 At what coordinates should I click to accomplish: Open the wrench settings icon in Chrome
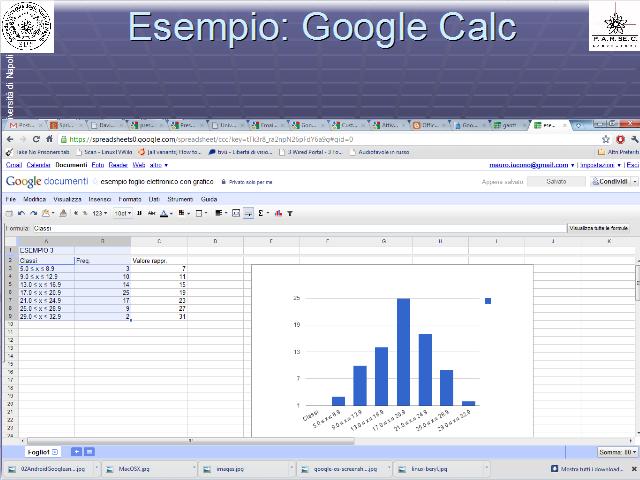pos(635,140)
